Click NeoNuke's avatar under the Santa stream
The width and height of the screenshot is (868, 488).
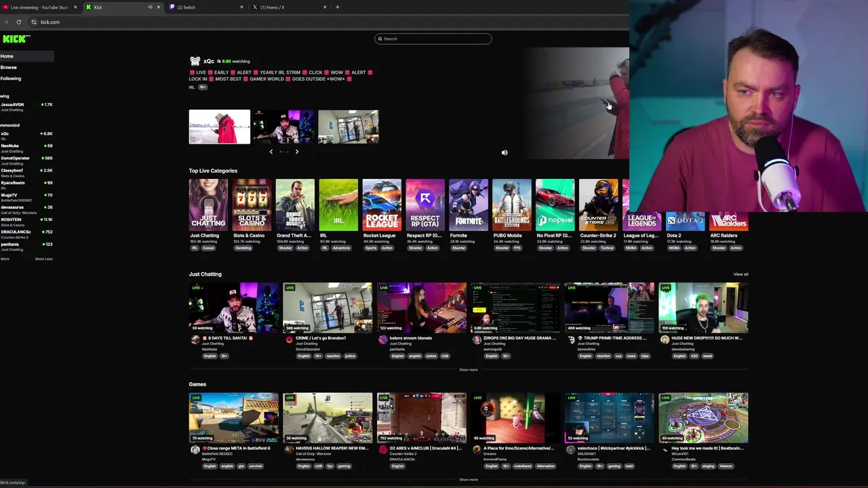195,340
